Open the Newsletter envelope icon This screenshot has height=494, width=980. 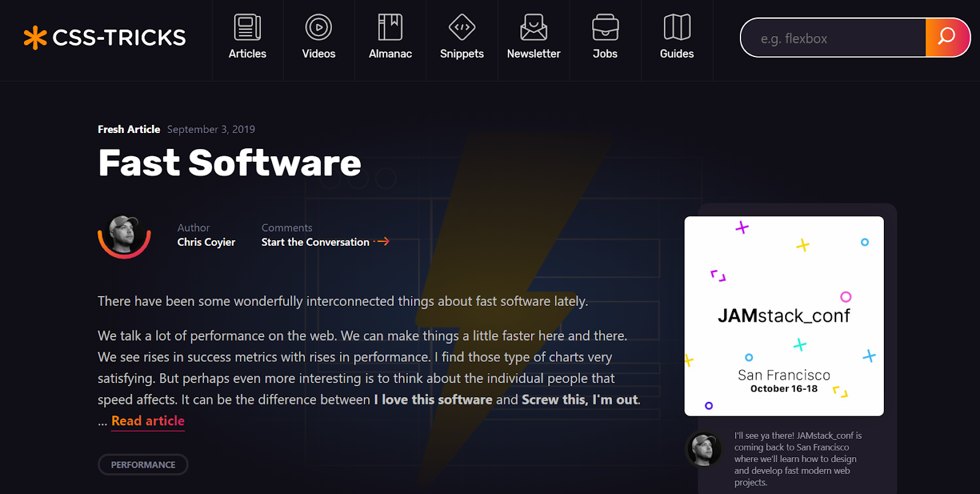coord(533,27)
